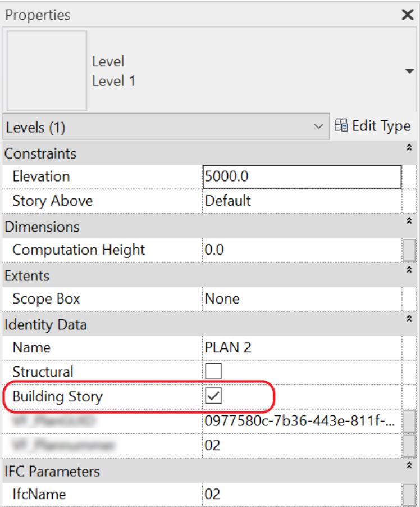
Task: Click the IfcName value 02
Action: coord(302,495)
